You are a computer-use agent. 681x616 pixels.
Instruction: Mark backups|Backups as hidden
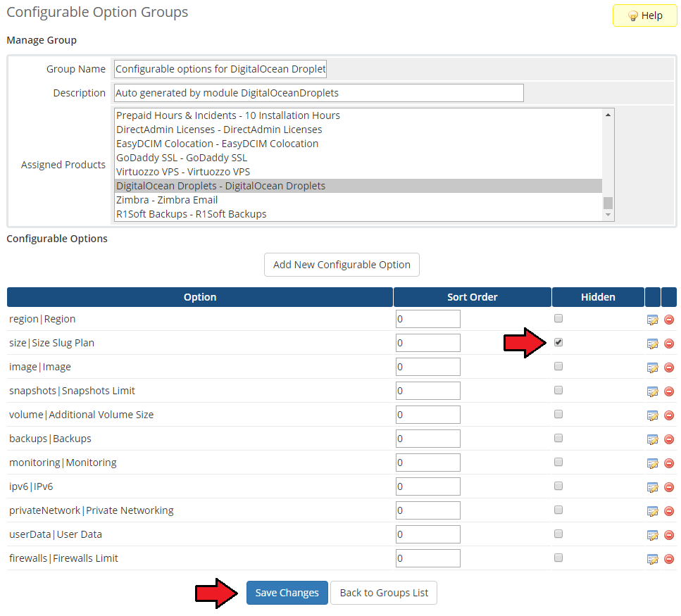click(x=558, y=438)
